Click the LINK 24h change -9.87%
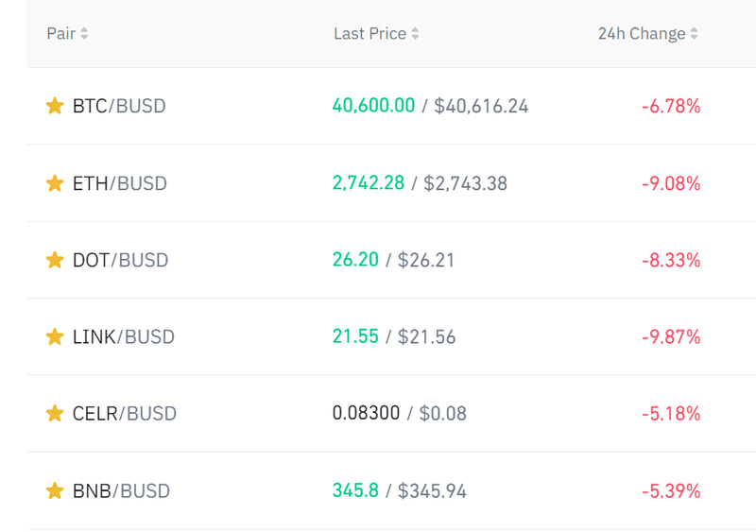The width and height of the screenshot is (756, 532). point(671,336)
